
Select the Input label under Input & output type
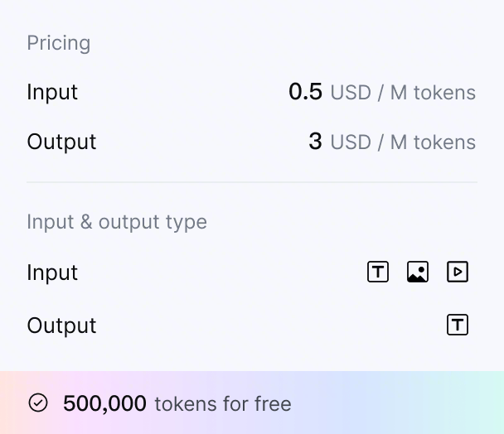[x=52, y=272]
